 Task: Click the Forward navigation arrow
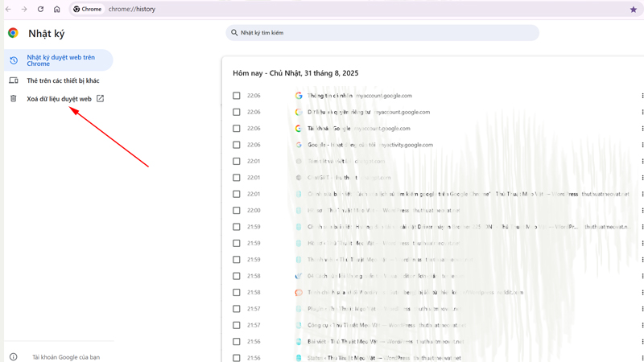click(24, 10)
